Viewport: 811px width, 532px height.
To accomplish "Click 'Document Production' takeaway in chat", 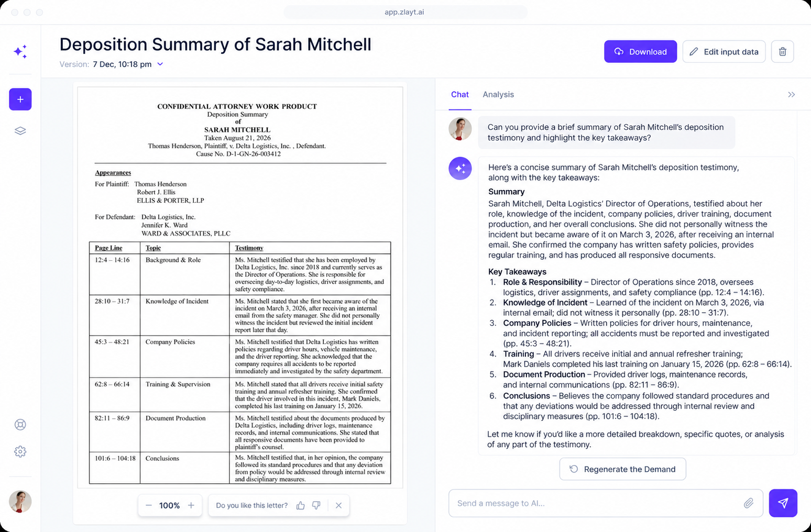I will pos(544,375).
